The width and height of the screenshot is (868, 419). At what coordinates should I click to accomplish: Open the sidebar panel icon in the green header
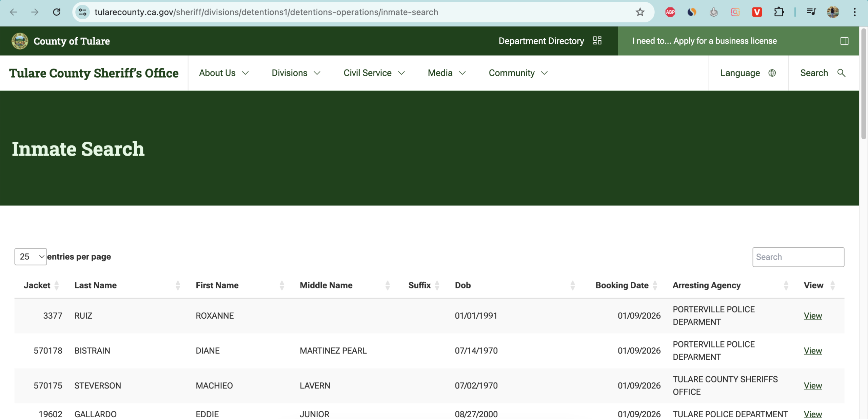coord(844,41)
